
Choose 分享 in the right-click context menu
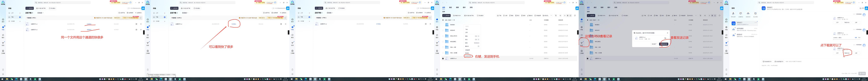click(466, 32)
